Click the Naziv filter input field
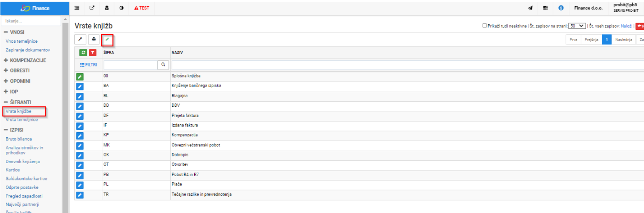The image size is (644, 213). (407, 65)
